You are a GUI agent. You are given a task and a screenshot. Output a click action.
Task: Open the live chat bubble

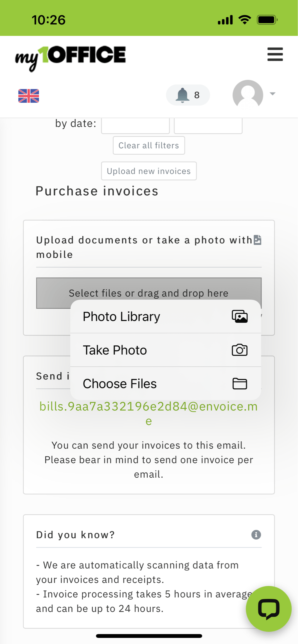point(269,609)
